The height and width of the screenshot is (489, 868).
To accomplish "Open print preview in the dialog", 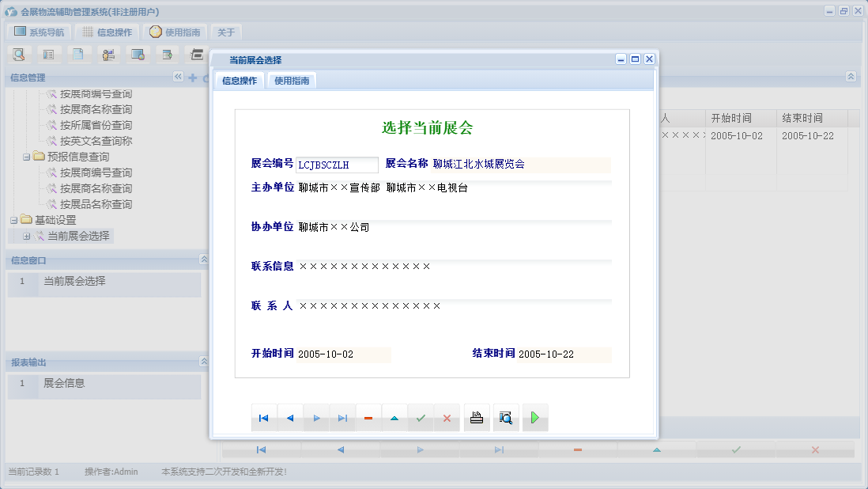I will [x=506, y=418].
